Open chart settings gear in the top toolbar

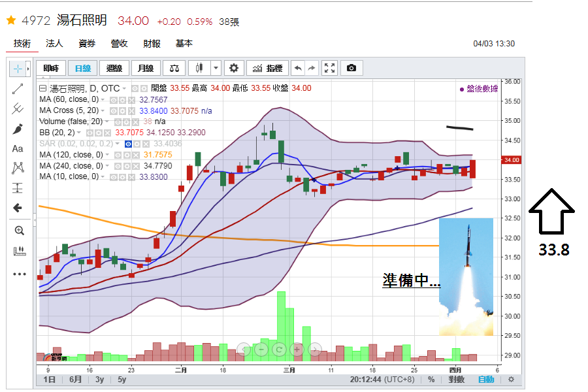coord(234,68)
